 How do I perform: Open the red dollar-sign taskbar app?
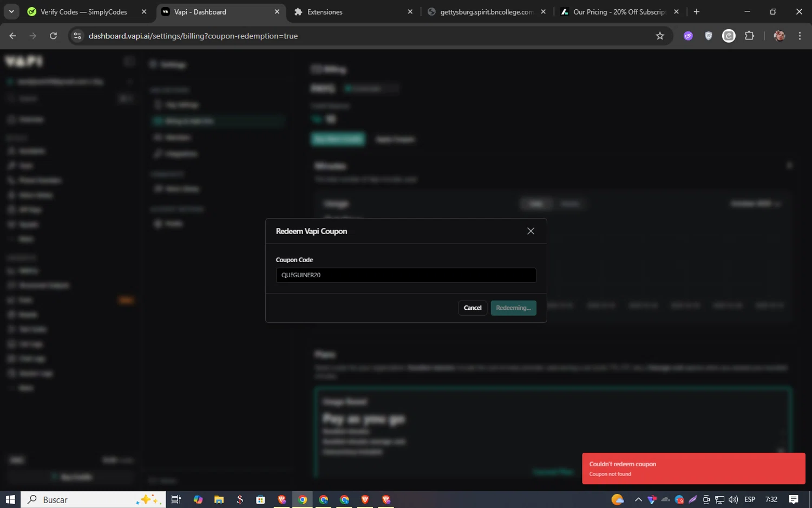(x=240, y=499)
